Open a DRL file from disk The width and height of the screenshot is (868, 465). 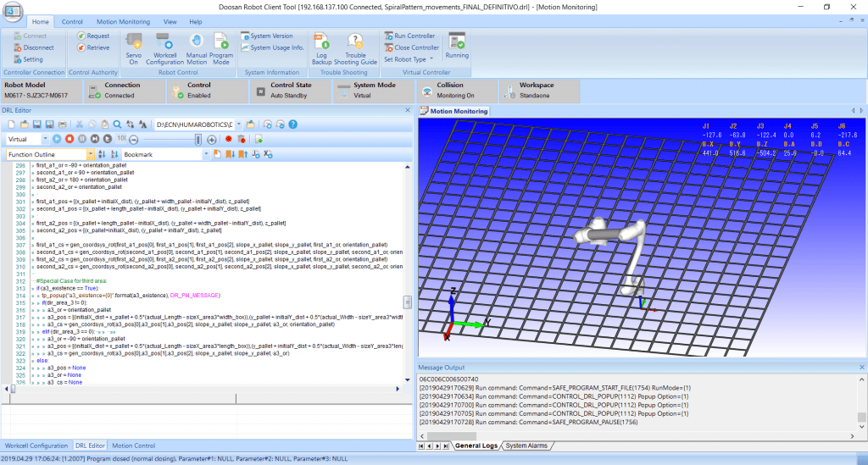pyautogui.click(x=25, y=125)
